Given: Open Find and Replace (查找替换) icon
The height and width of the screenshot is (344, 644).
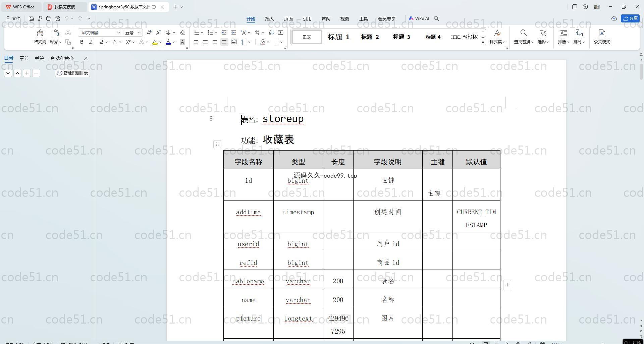Looking at the screenshot, I should [x=523, y=33].
